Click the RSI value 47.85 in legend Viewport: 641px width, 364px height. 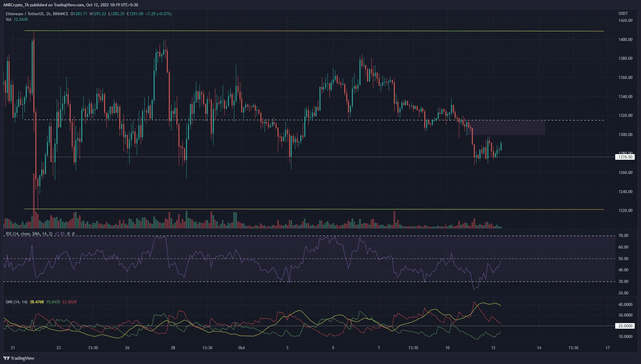tap(59, 234)
